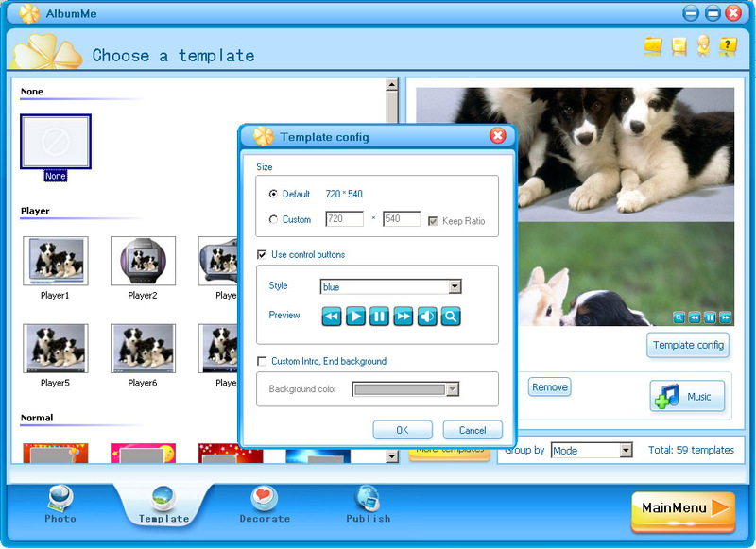Viewport: 756px width, 549px height.
Task: Click the Template config button
Action: [688, 345]
